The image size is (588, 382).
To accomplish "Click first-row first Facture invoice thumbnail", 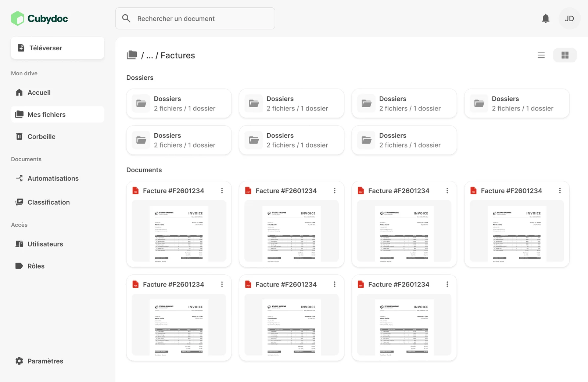I will pyautogui.click(x=179, y=231).
